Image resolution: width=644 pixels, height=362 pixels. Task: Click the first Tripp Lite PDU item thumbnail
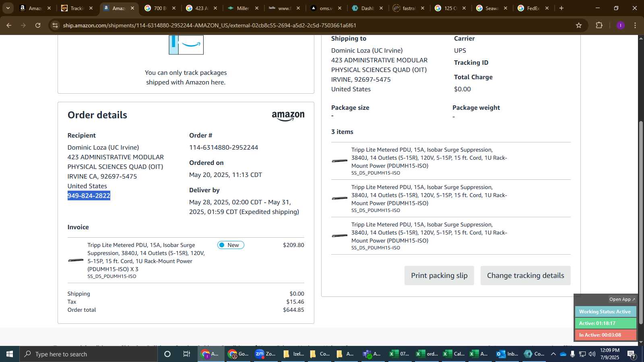[340, 161]
